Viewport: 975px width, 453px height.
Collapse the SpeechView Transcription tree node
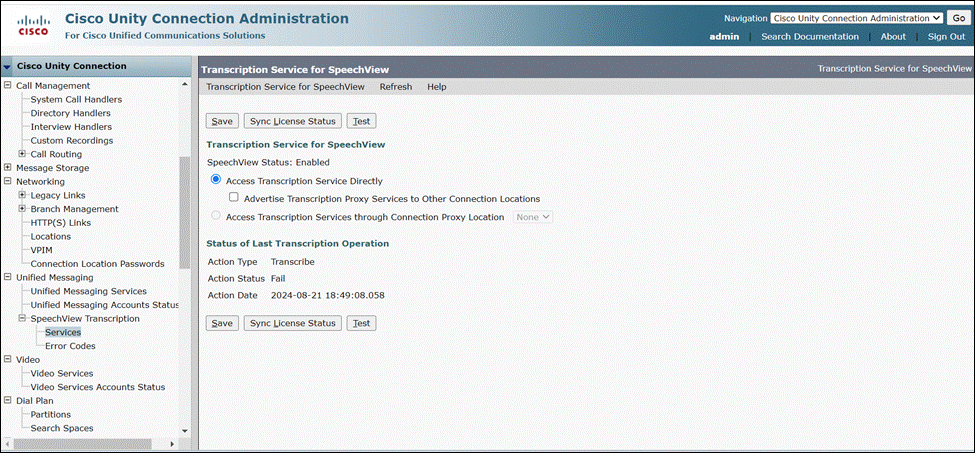click(22, 318)
